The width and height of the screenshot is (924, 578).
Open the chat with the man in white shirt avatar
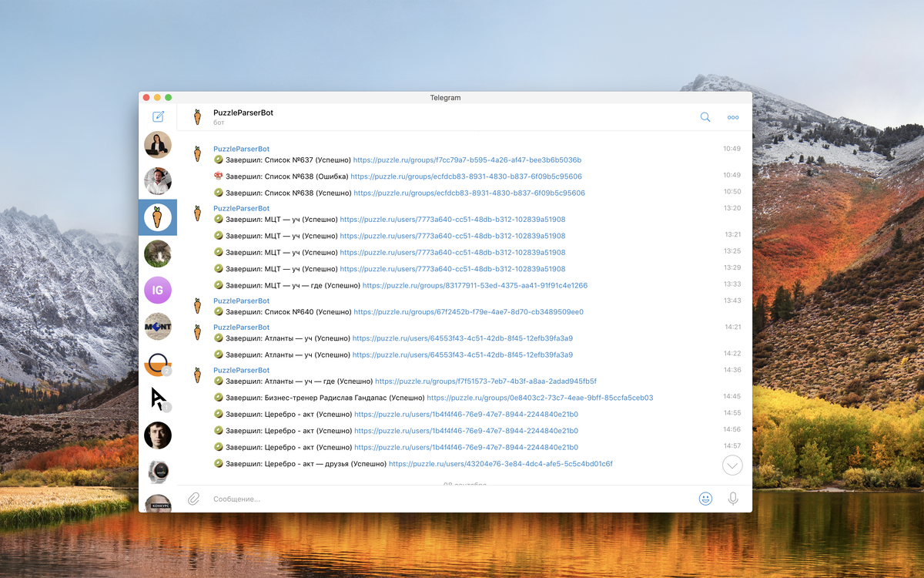pos(158,181)
